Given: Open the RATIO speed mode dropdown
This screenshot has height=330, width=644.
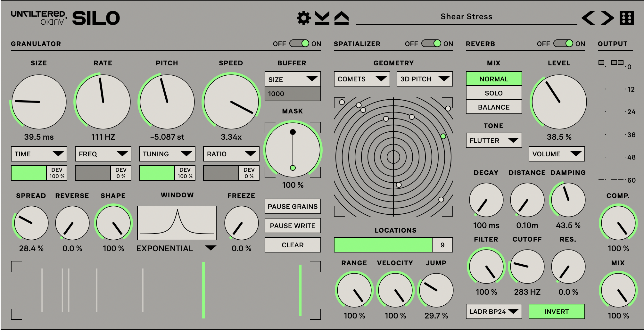Looking at the screenshot, I should (x=231, y=154).
